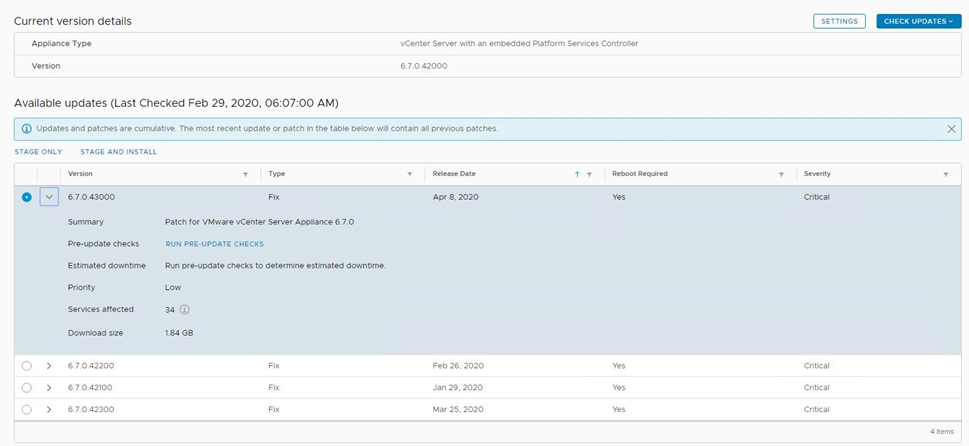Expand the 6.7.0.42200 update row
Viewport: 969px width, 446px height.
pyautogui.click(x=49, y=366)
